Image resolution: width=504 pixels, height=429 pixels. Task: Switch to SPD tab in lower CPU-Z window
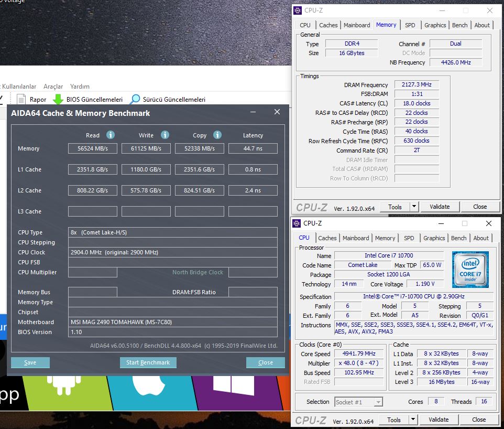[x=409, y=238]
